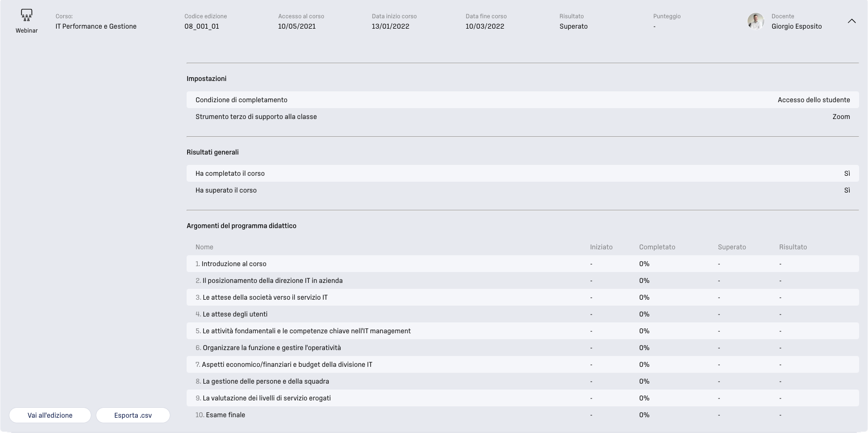Open the Vai all'edizione button
This screenshot has height=433, width=868.
(50, 415)
